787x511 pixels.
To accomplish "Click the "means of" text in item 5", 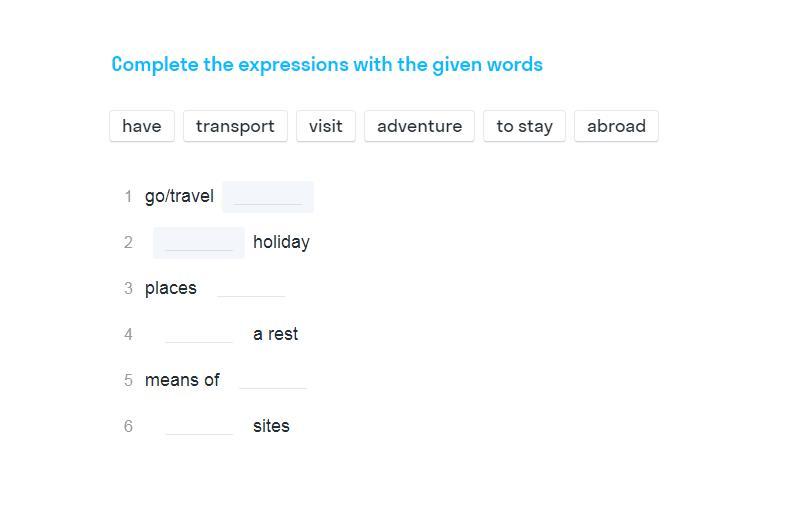I will point(182,380).
